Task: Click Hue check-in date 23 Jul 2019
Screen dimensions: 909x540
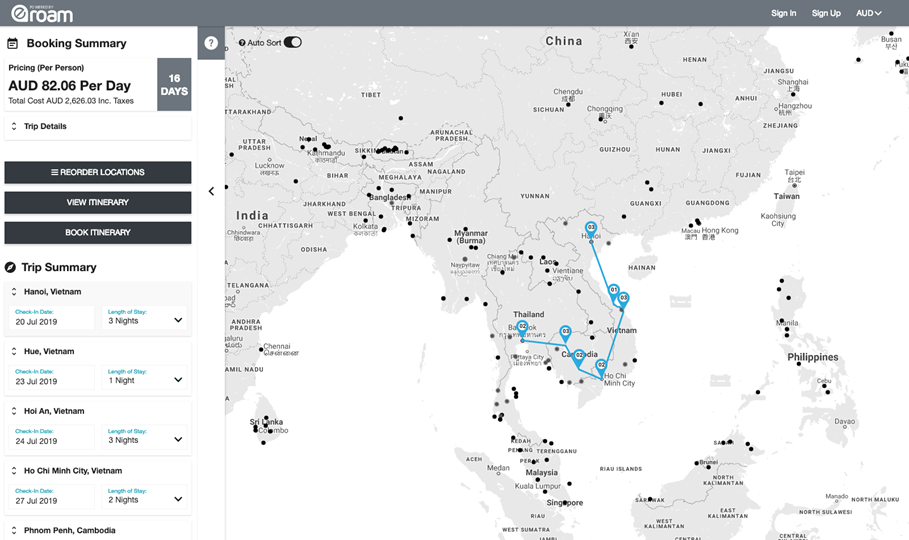Action: pyautogui.click(x=52, y=378)
